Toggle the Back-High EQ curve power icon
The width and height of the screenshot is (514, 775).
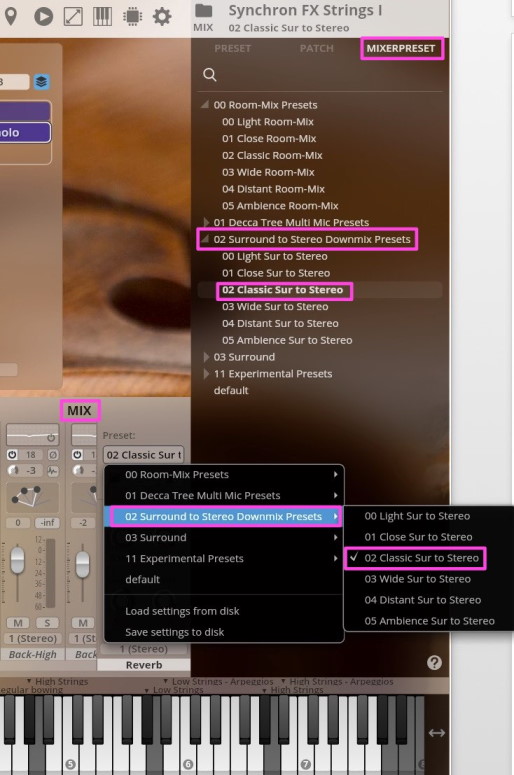point(51,438)
